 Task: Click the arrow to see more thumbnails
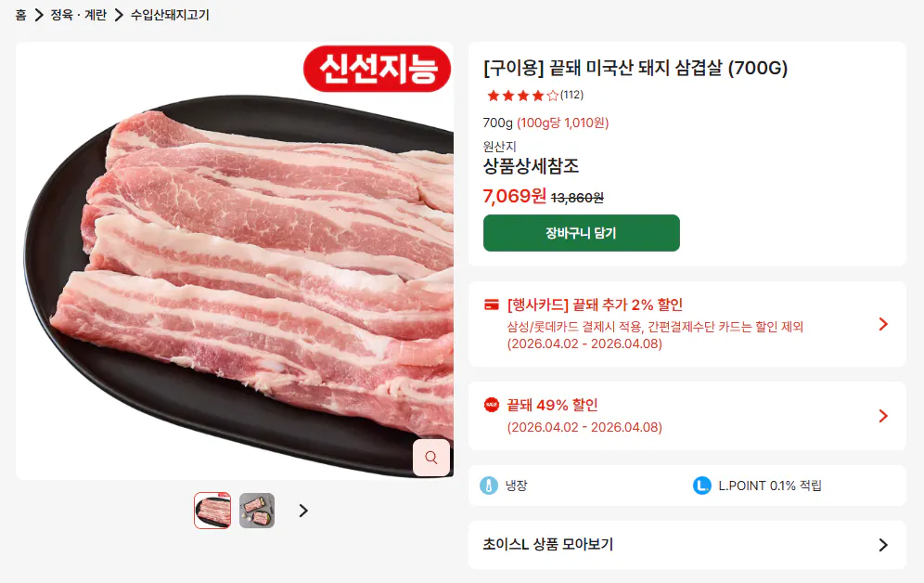pyautogui.click(x=302, y=511)
